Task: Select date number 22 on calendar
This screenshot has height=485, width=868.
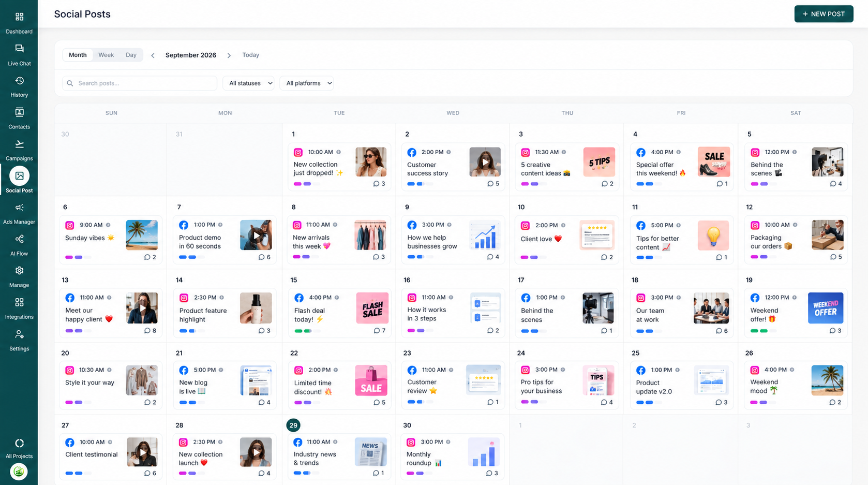Action: (x=294, y=353)
